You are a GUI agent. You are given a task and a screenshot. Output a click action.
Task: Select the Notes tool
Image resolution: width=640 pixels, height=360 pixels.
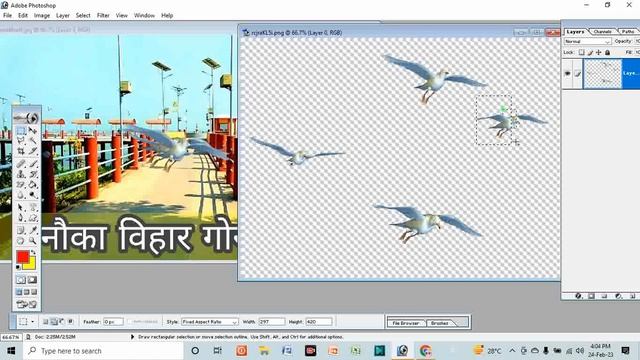[x=20, y=231]
